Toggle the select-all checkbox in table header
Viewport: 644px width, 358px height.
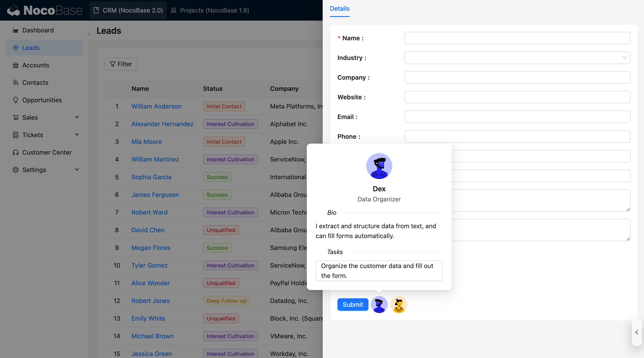117,89
